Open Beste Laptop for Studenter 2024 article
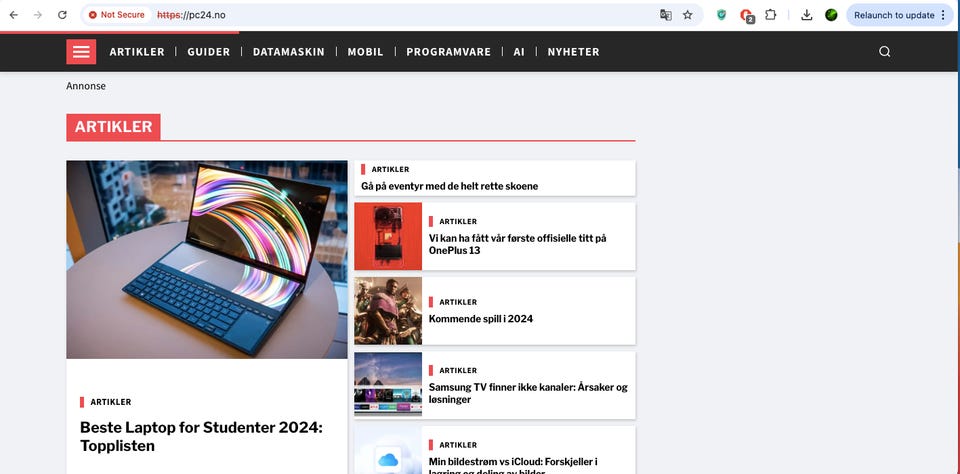960x474 pixels. [201, 437]
